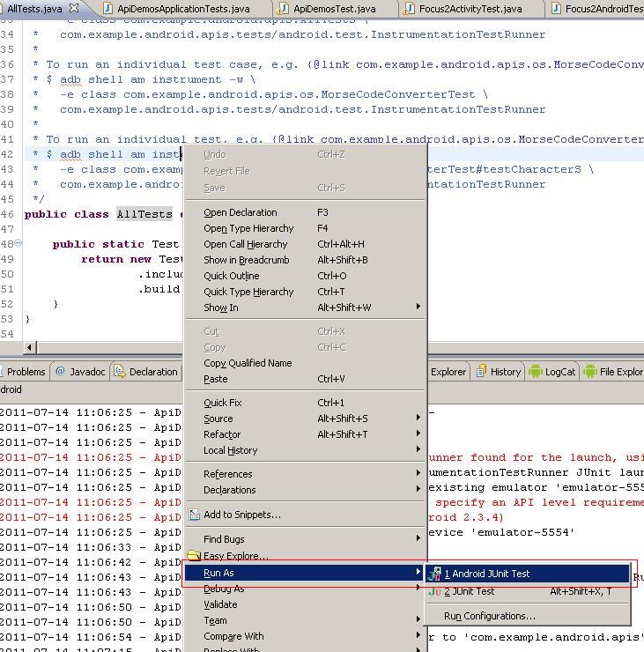Switch to the ApiDemosTest.java tab
The image size is (644, 652).
[x=333, y=9]
